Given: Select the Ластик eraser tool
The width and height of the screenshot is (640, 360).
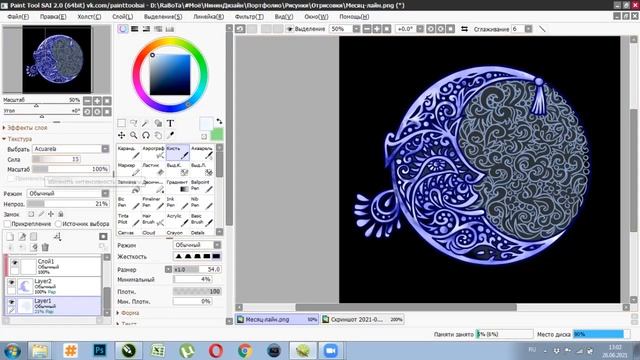Looking at the screenshot, I should [153, 169].
